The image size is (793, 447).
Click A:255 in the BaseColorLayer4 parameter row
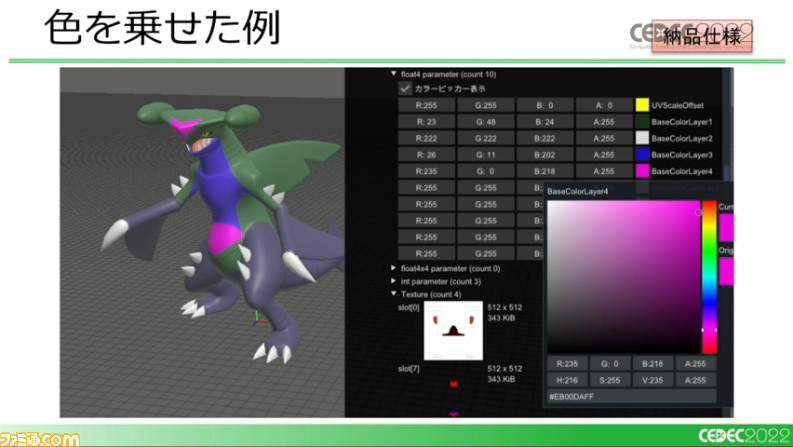pyautogui.click(x=604, y=171)
